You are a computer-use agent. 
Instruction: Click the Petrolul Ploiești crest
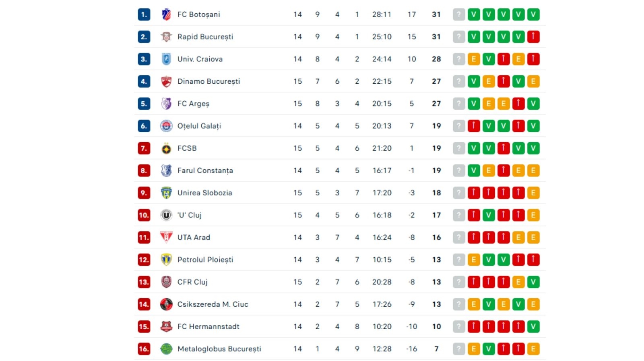tap(166, 260)
